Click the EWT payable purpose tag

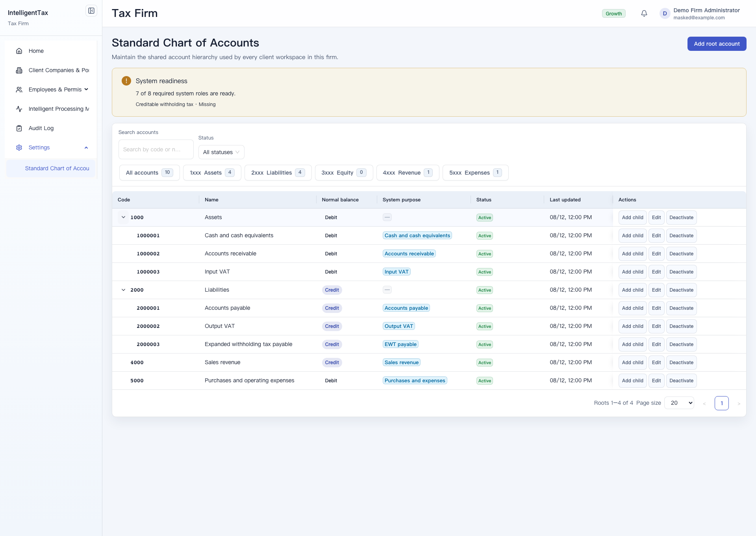[400, 344]
